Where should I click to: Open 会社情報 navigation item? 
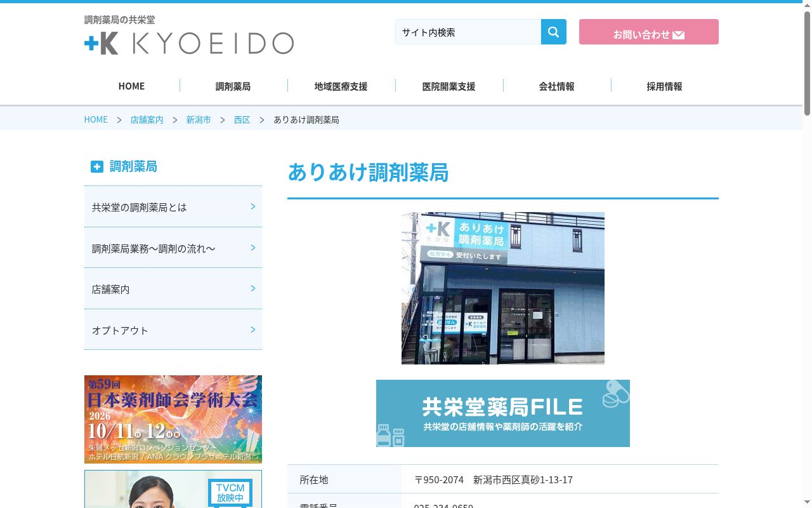pyautogui.click(x=556, y=86)
